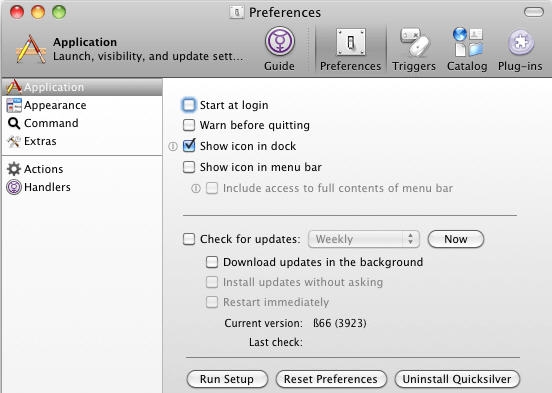
Task: Click the Command magnifier icon in sidebar
Action: tap(14, 123)
